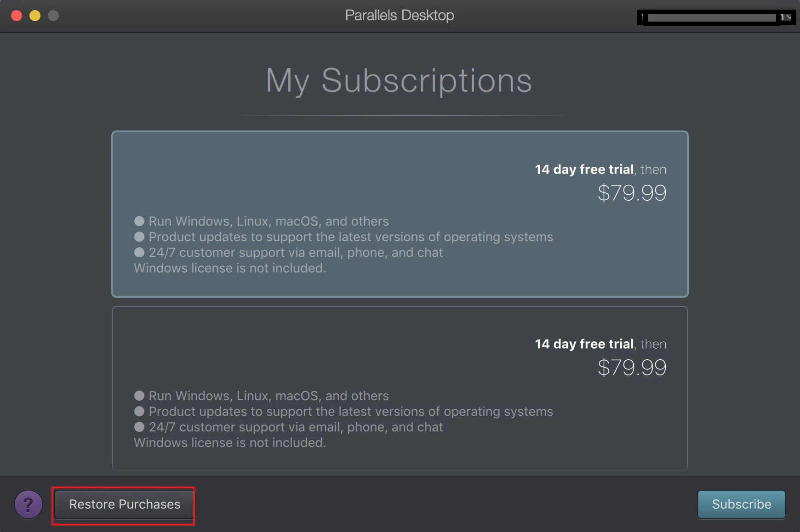
Task: Click Restore Purchases
Action: [x=124, y=504]
